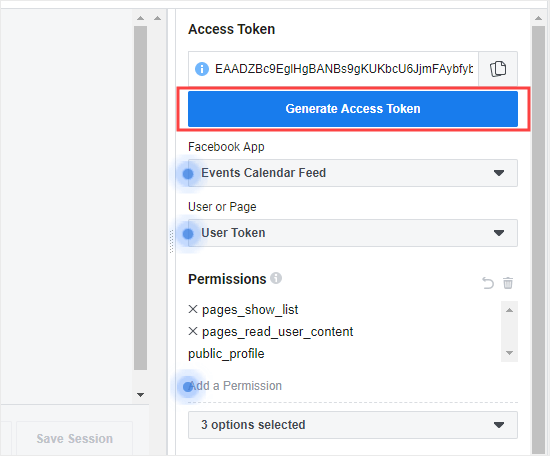Image resolution: width=550 pixels, height=456 pixels.
Task: Click left panel scrollbar up arrow
Action: coord(141,18)
